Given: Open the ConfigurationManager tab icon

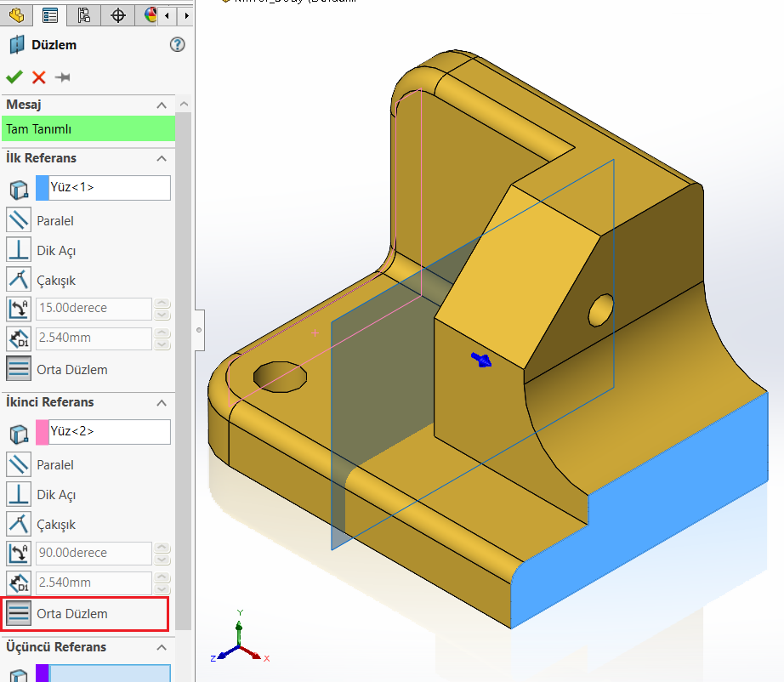Looking at the screenshot, I should point(83,15).
